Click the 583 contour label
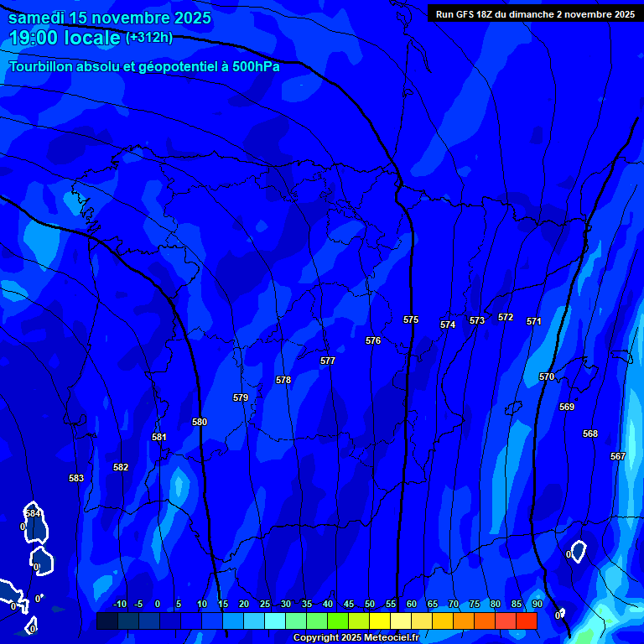Image resolution: width=644 pixels, height=644 pixels. 76,478
